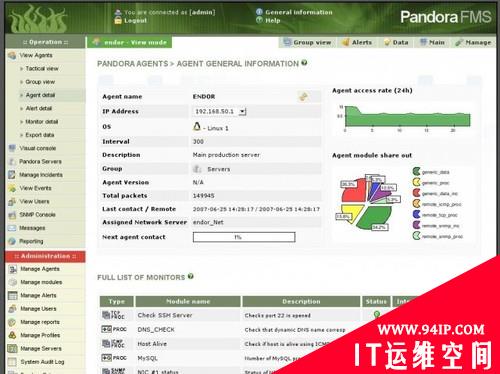
Task: Switch to the Data tab
Action: pos(396,42)
